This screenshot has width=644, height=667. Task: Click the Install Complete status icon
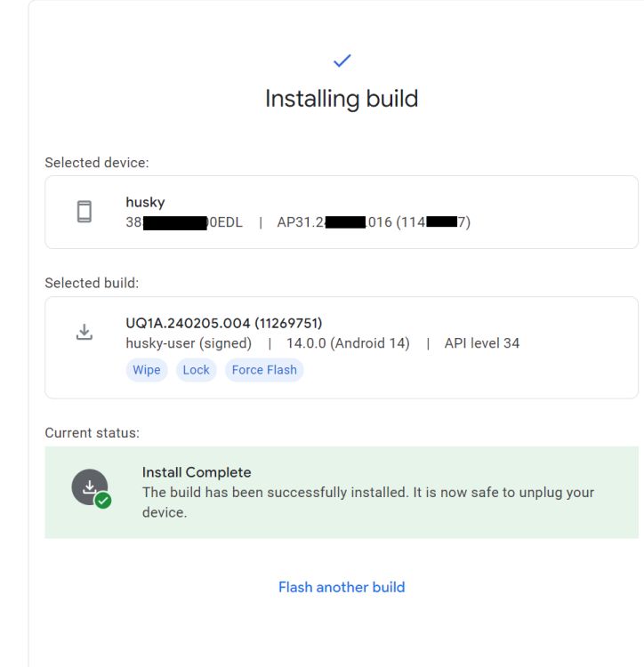tap(90, 487)
